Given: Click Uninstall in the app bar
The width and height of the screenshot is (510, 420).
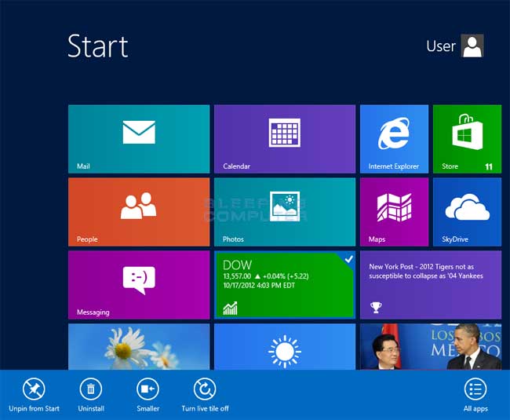Looking at the screenshot, I should point(91,395).
